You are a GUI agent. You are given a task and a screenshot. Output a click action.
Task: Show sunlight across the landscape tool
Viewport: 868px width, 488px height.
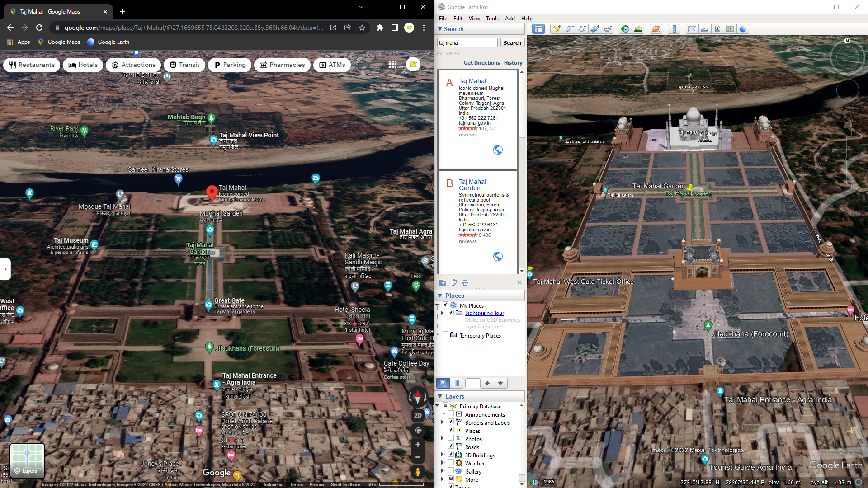point(638,29)
